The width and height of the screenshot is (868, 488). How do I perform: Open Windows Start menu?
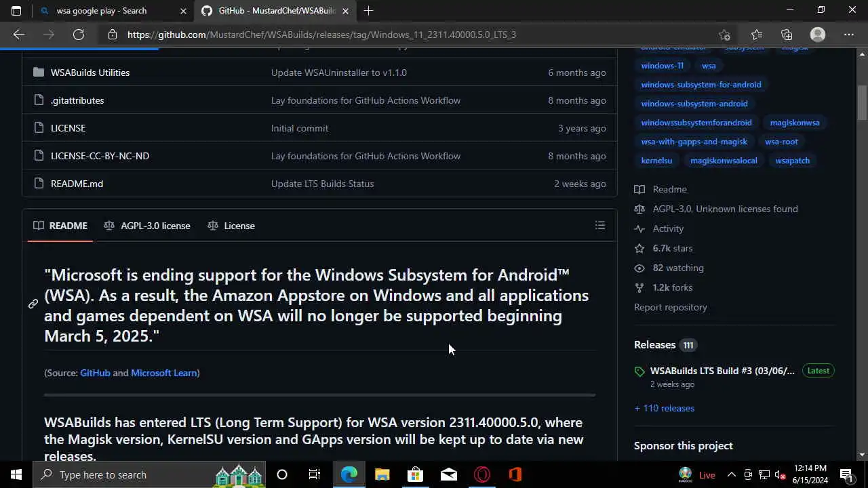[16, 474]
